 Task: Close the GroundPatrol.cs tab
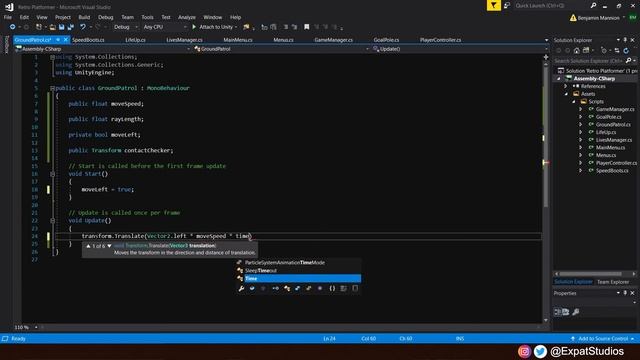coord(65,40)
